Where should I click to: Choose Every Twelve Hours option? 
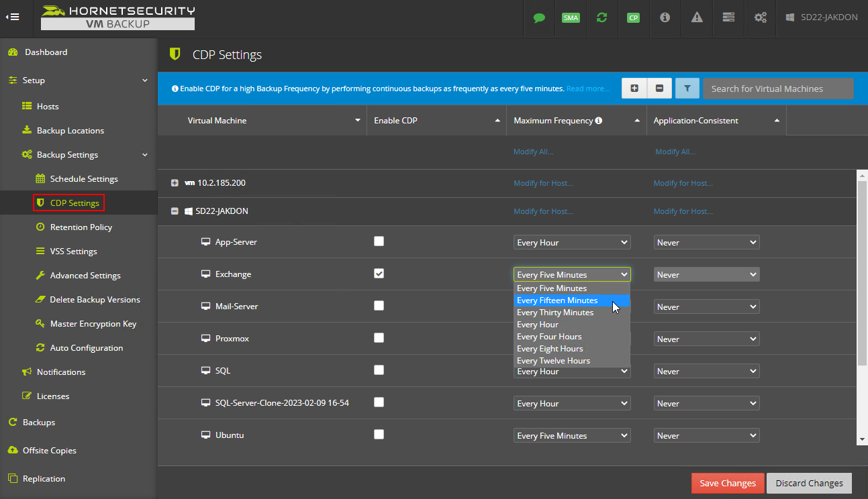572,361
